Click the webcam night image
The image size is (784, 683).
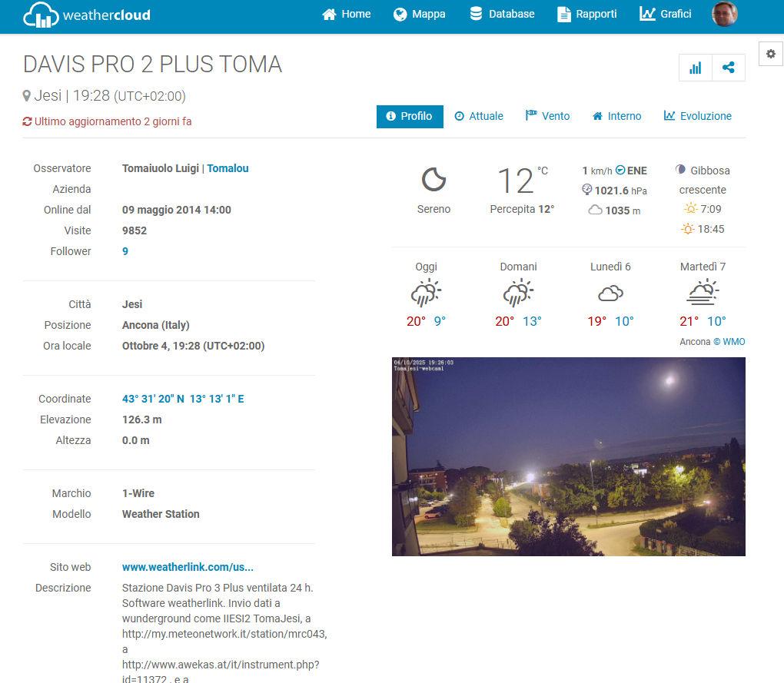click(568, 456)
